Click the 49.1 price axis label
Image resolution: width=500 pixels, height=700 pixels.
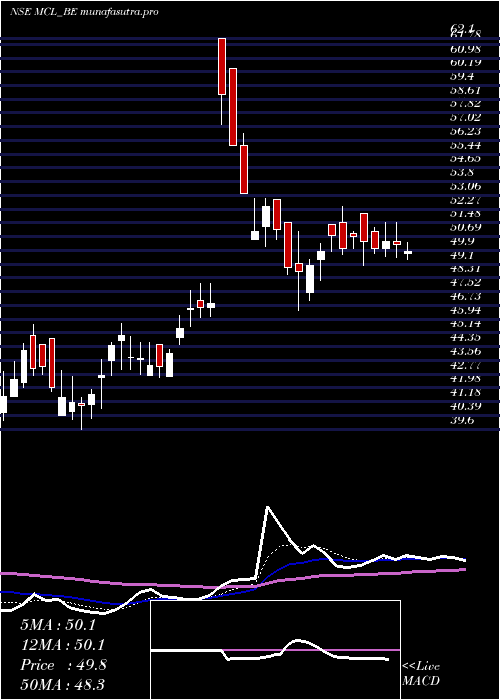pos(462,255)
